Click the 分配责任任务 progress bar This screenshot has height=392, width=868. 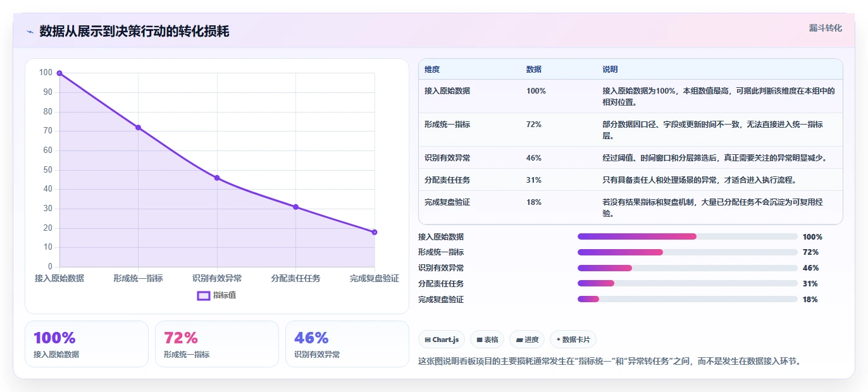coord(687,283)
